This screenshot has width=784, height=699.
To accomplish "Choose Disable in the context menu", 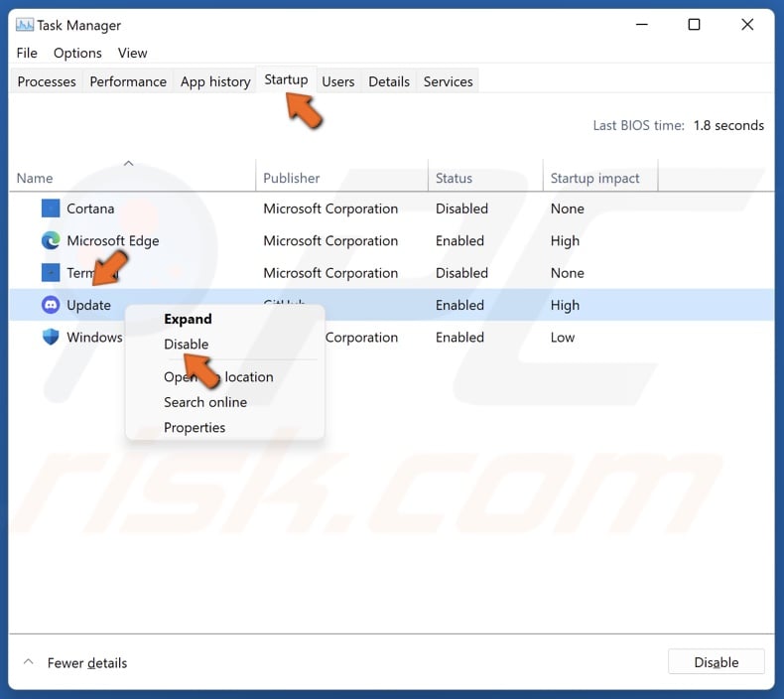I will pos(186,345).
